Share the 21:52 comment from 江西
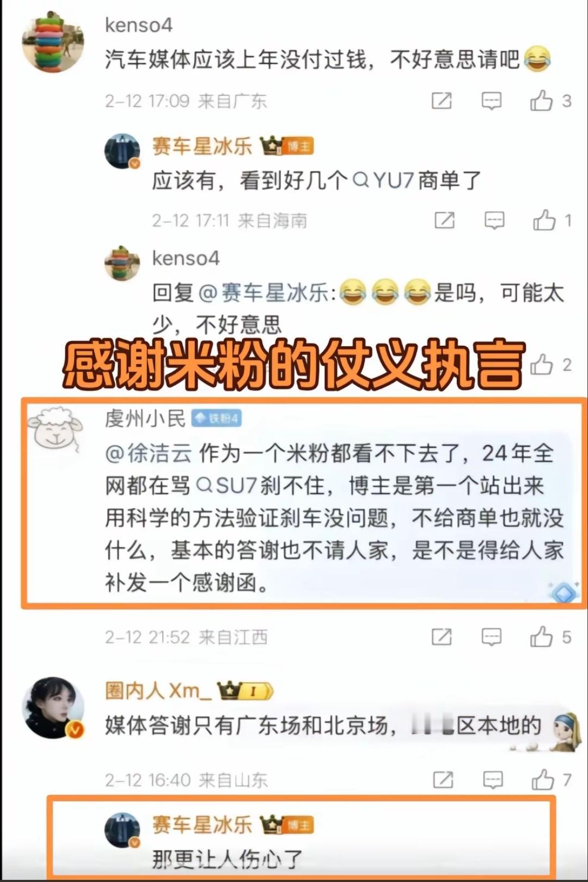This screenshot has height=882, width=588. pos(442,636)
